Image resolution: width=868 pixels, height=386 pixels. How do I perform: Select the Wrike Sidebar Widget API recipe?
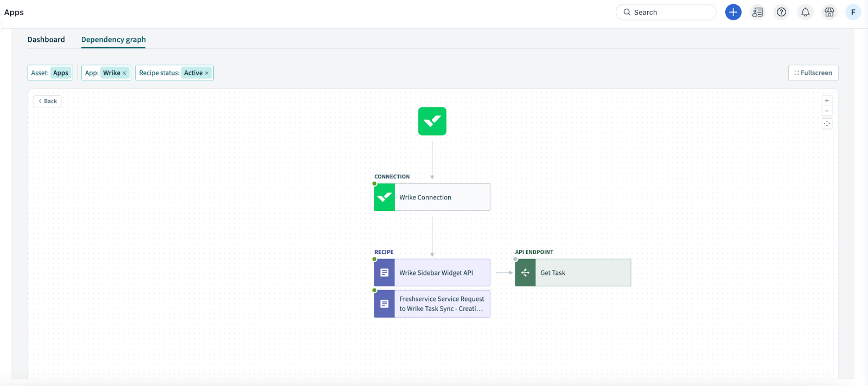click(432, 273)
